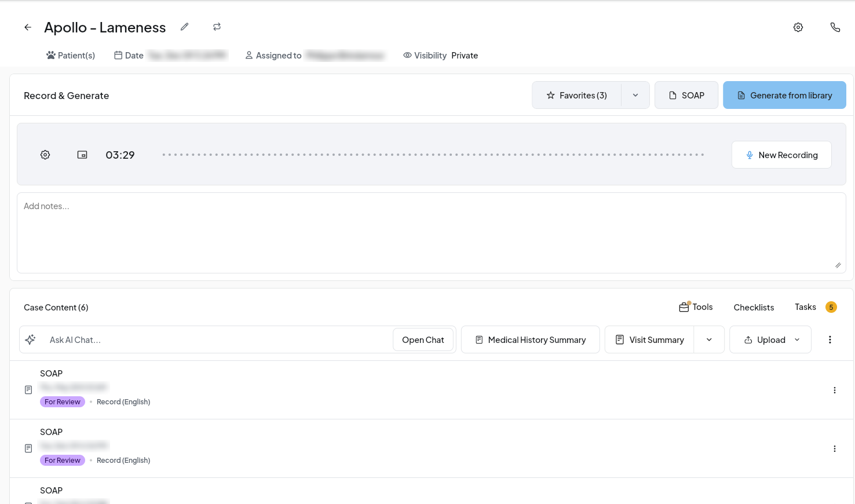Click Record (English) in first SOAP row

coord(123,402)
